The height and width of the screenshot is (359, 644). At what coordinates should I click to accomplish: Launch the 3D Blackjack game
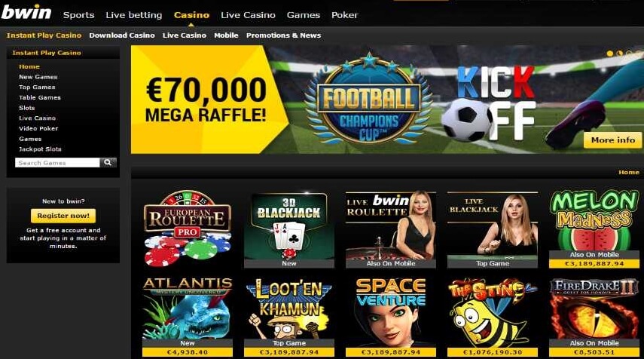(x=288, y=229)
